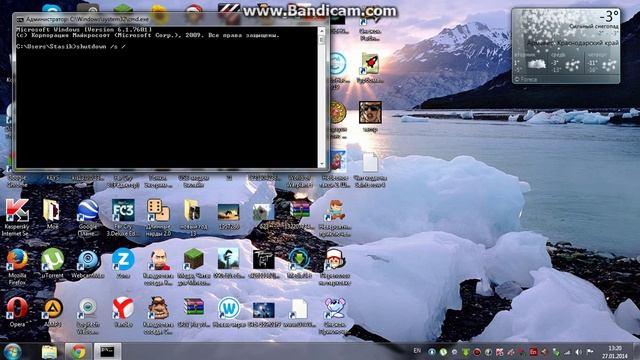Open Windows Explorer from the taskbar
The width and height of the screenshot is (640, 360).
tap(49, 352)
